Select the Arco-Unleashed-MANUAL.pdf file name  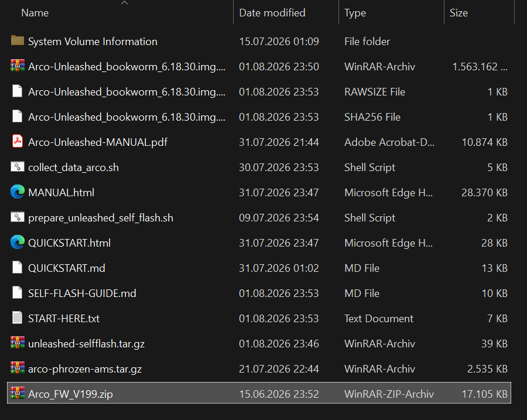point(98,142)
